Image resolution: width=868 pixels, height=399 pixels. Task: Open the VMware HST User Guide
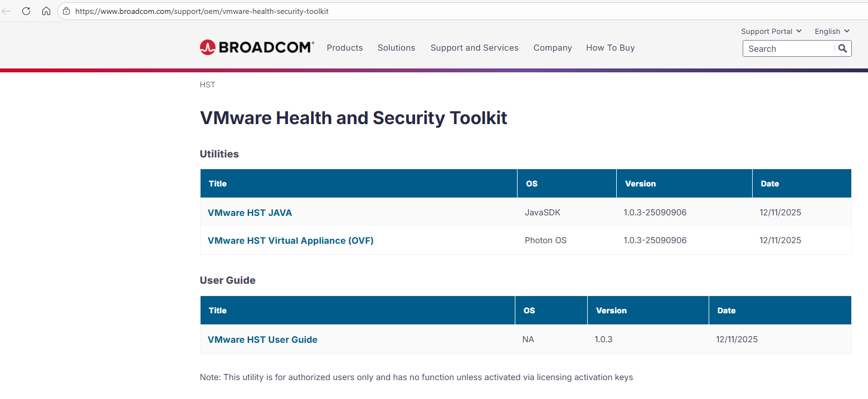pos(262,339)
